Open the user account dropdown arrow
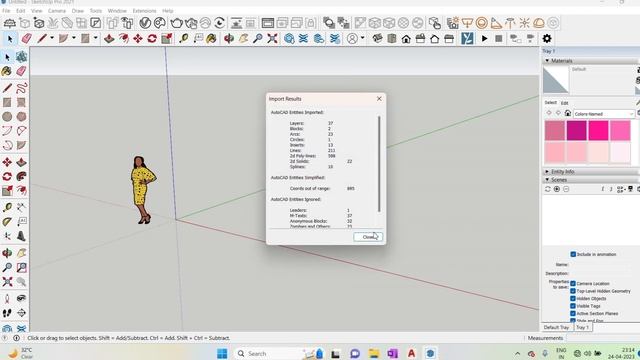640x360 pixels. pyautogui.click(x=362, y=38)
